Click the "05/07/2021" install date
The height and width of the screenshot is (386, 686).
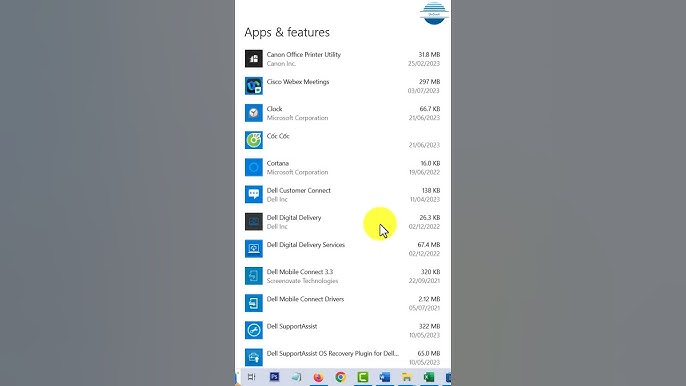point(424,308)
